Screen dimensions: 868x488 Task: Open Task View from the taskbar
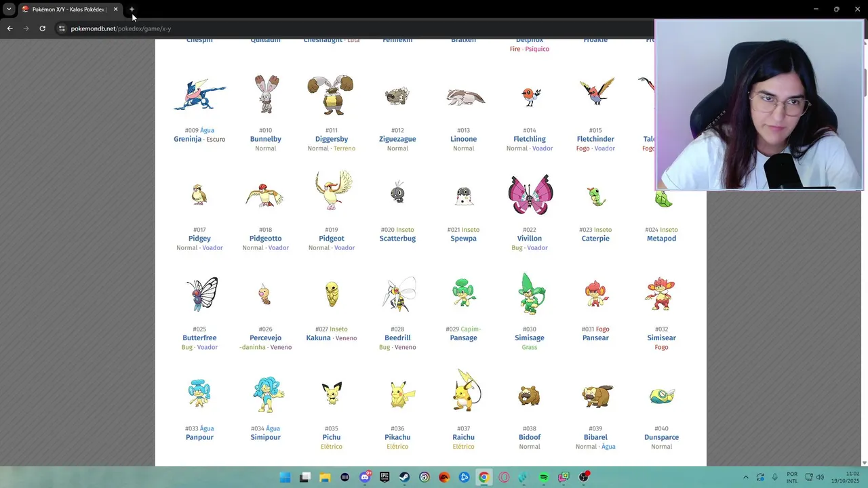305,477
